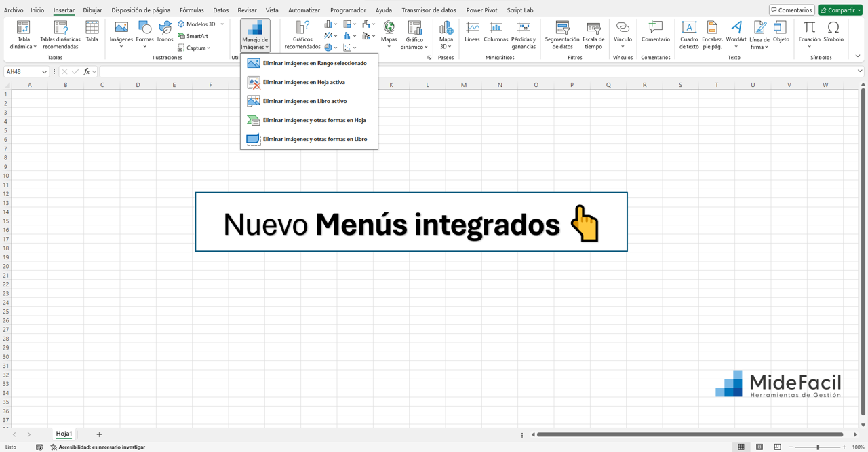Switch to the Programador ribbon tab
The width and height of the screenshot is (868, 452).
(348, 10)
